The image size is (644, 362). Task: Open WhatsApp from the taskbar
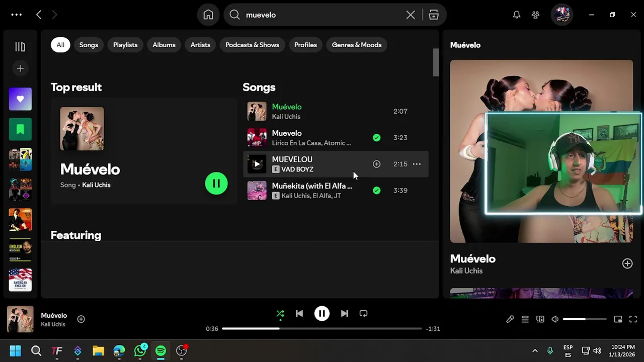point(140,350)
